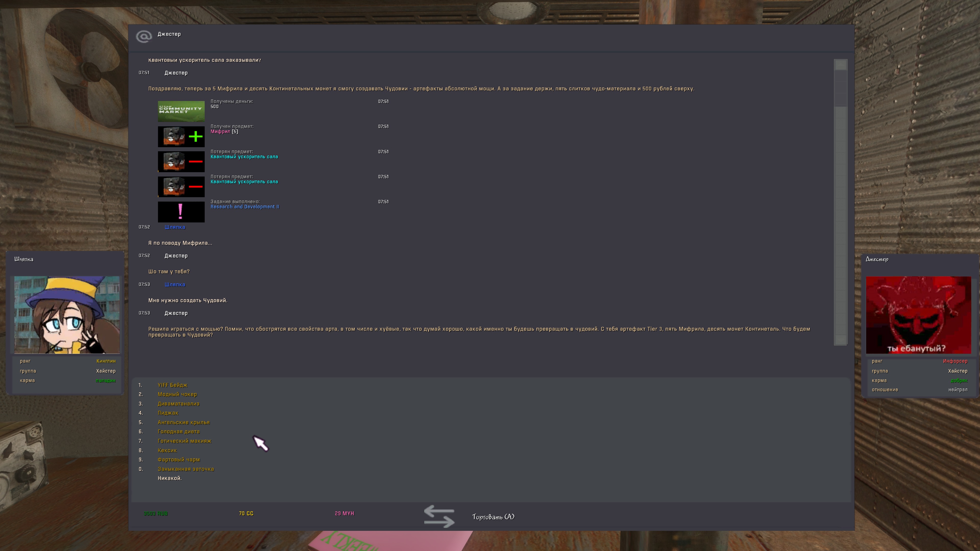This screenshot has width=980, height=551.
Task: Click Шляпка's character portrait
Action: coord(67,315)
